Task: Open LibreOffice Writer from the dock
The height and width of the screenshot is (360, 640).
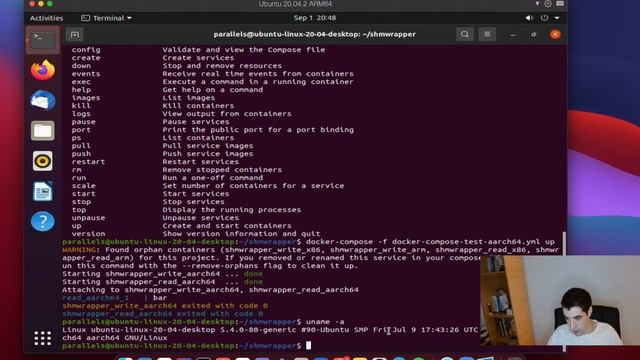Action: (42, 191)
